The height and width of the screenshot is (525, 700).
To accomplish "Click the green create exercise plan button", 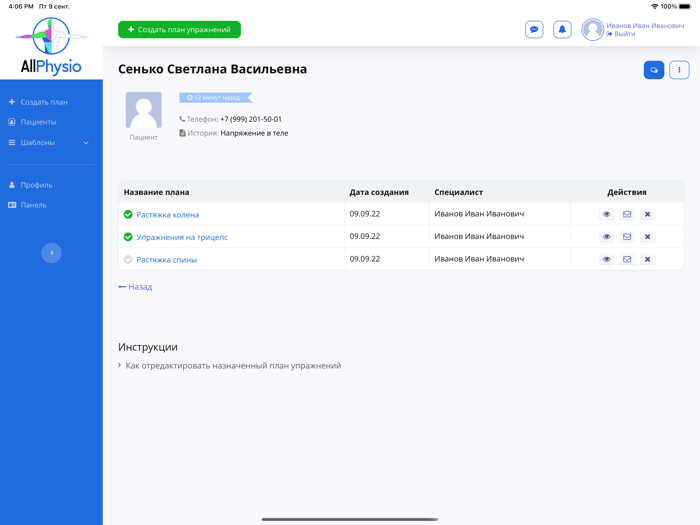I will (179, 29).
